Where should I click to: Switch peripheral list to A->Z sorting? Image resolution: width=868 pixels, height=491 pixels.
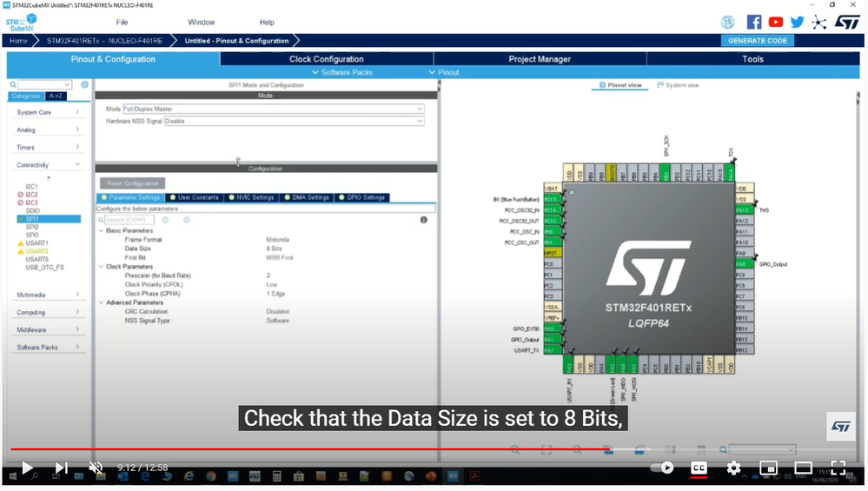56,96
